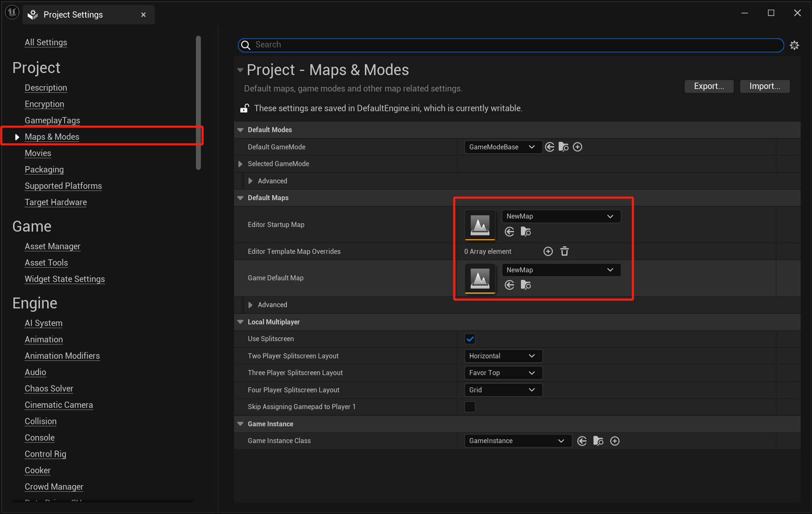Open Target Hardware settings
The image size is (812, 514).
(x=56, y=202)
